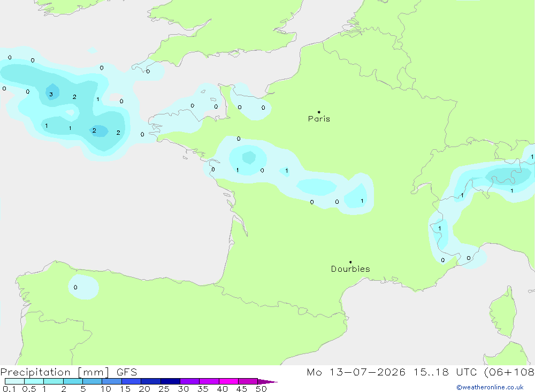Pick the 2–5 mm legend color swatch
This screenshot has width=535, height=392.
73,381
